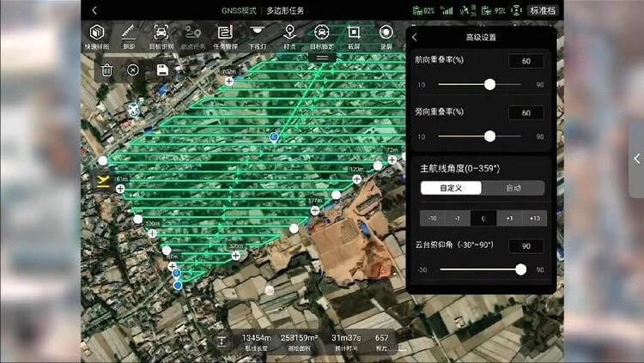Viewport: 644px width, 363px height.
Task: Go back from 高级设置 panel
Action: point(415,38)
